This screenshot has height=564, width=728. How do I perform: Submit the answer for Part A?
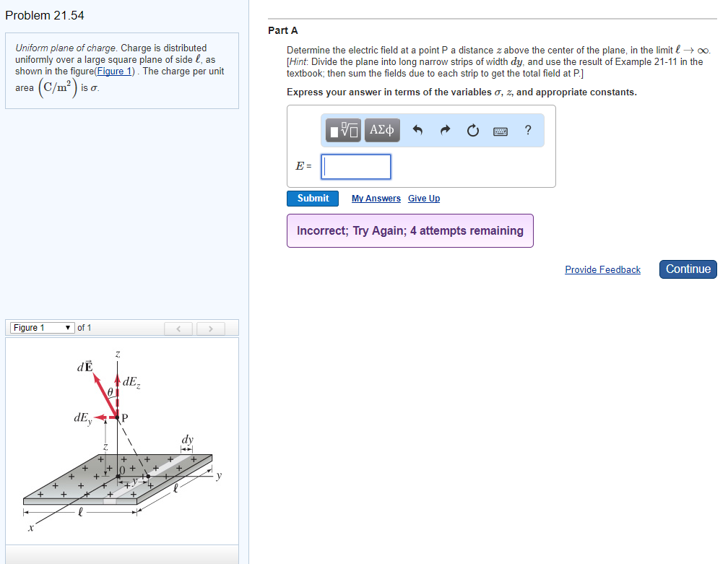[x=312, y=198]
